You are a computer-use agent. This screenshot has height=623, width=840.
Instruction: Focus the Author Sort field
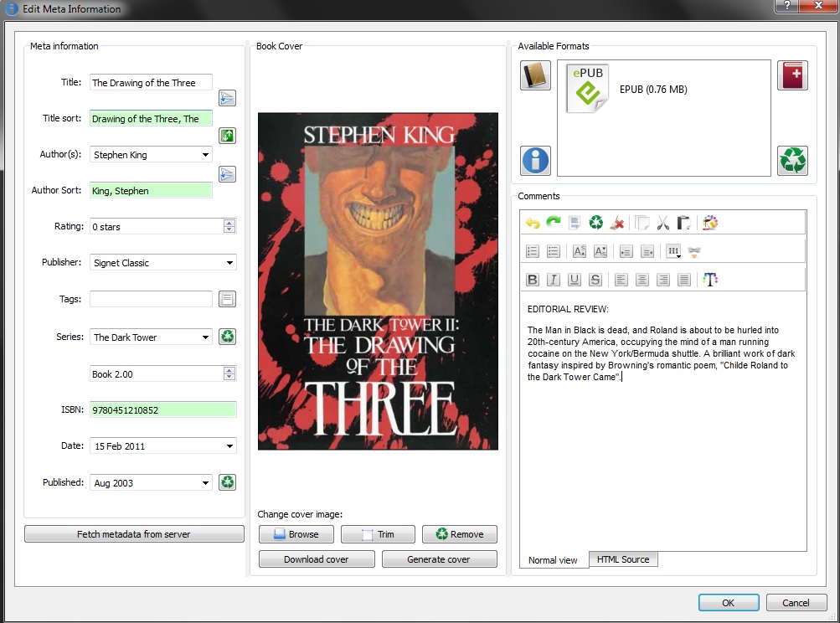[151, 190]
